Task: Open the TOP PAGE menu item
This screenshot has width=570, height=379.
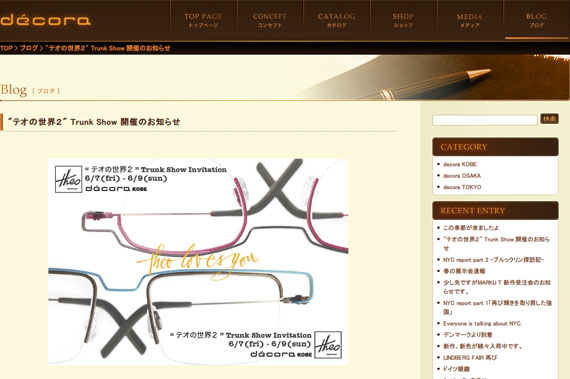Action: point(203,20)
